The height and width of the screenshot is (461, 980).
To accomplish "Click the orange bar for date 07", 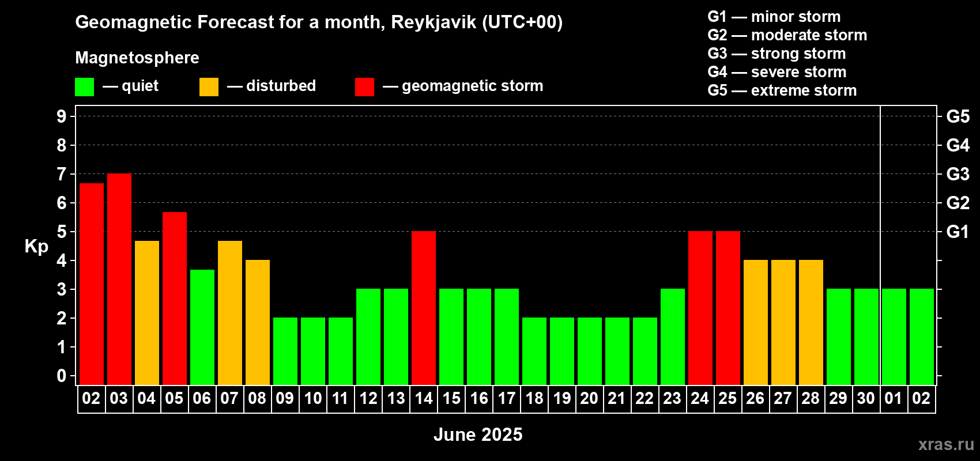I will tap(230, 313).
